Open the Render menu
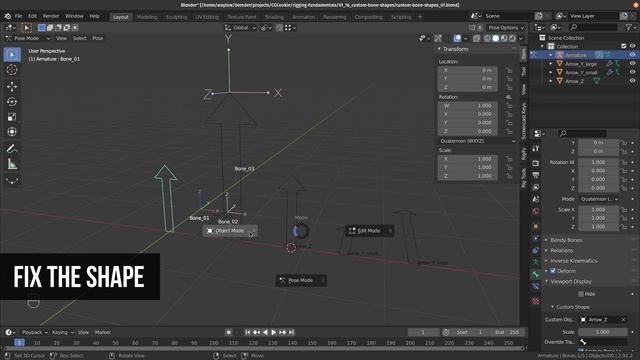Image resolution: width=640 pixels, height=360 pixels. coord(51,16)
